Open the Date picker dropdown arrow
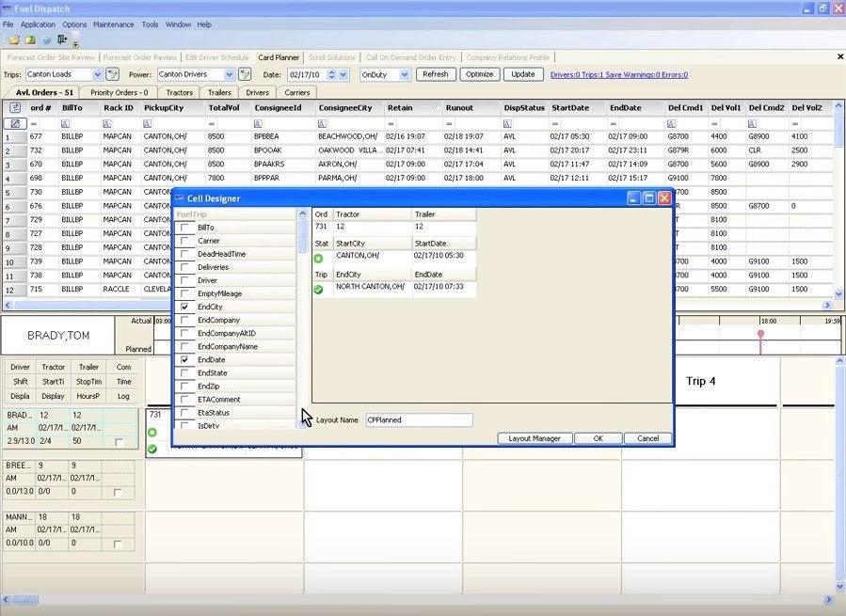This screenshot has width=846, height=616. pyautogui.click(x=342, y=74)
